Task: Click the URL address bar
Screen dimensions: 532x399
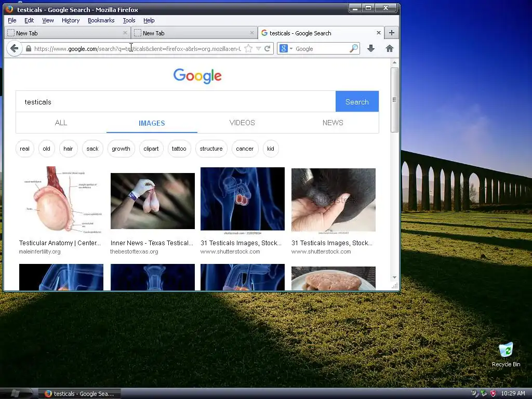Action: [x=137, y=48]
